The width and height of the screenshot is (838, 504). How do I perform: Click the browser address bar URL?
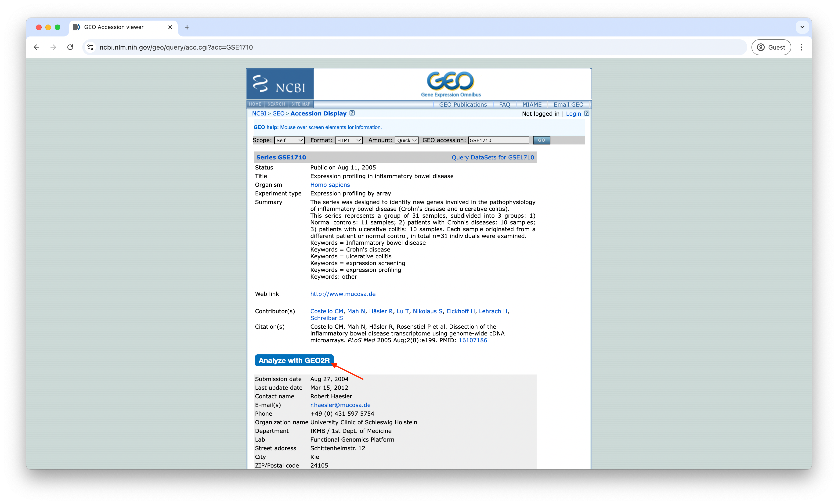176,47
